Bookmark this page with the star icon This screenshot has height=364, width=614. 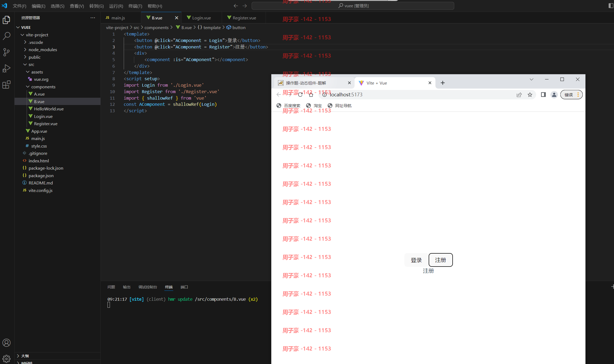tap(530, 94)
